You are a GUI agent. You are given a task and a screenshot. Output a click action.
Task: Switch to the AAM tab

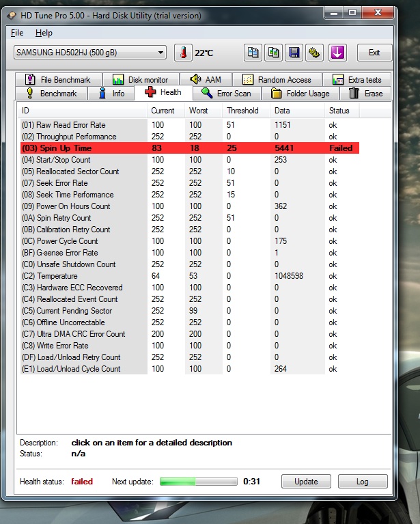[206, 79]
